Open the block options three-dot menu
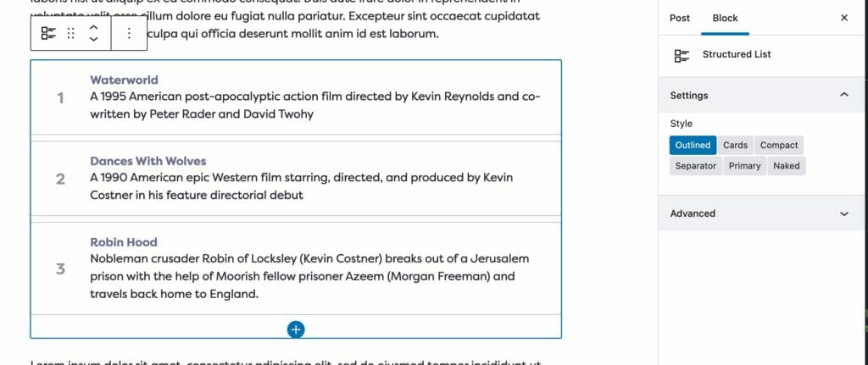The image size is (868, 365). click(x=129, y=33)
